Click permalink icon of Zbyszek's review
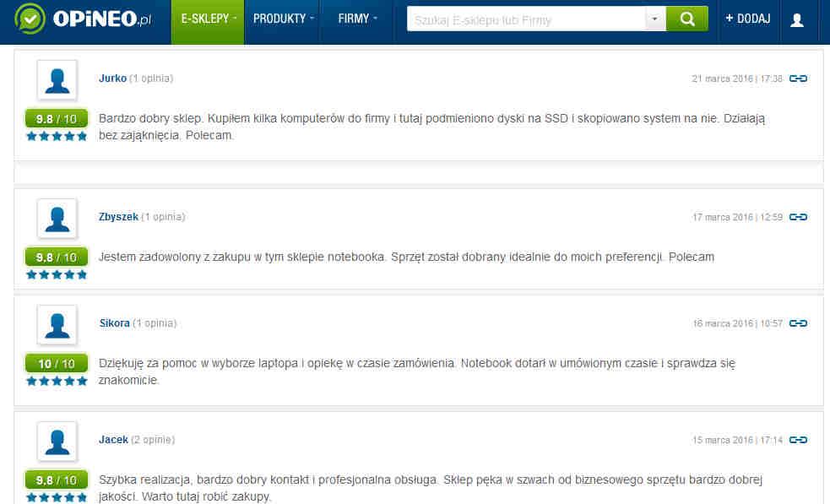This screenshot has height=504, width=830. point(798,217)
